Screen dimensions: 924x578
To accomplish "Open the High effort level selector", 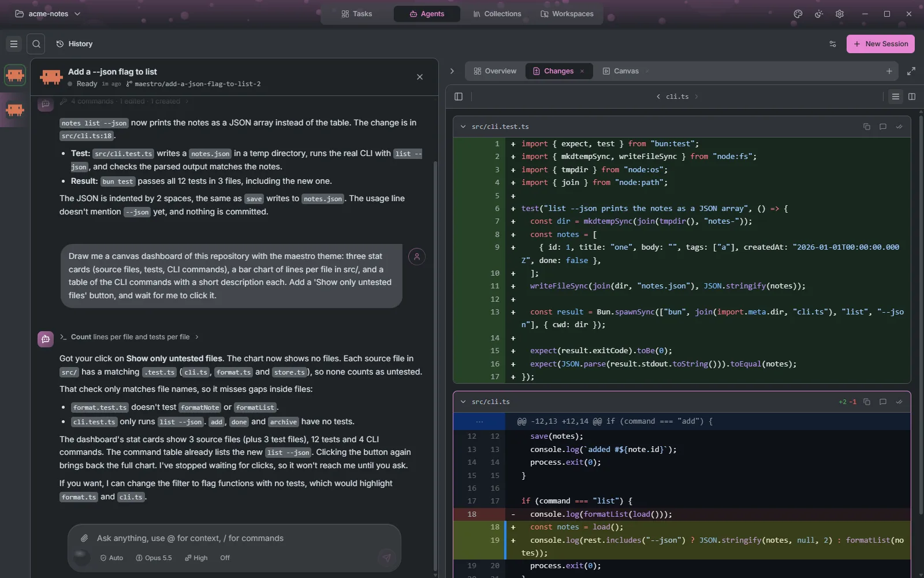I will pyautogui.click(x=196, y=558).
